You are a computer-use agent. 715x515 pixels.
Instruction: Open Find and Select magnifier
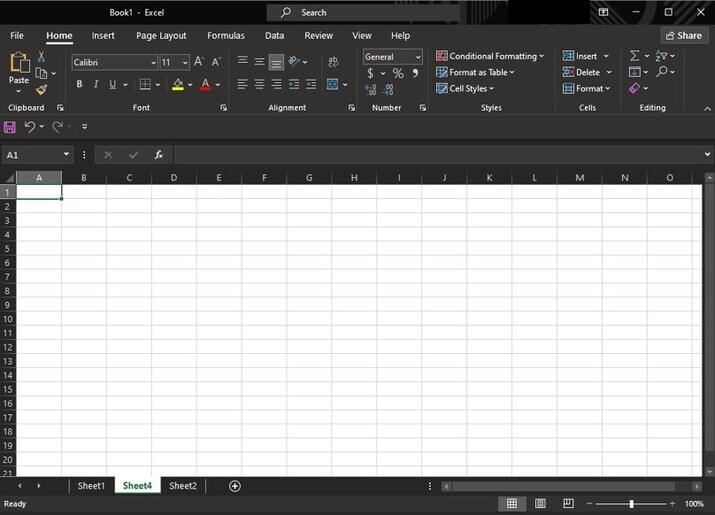662,72
